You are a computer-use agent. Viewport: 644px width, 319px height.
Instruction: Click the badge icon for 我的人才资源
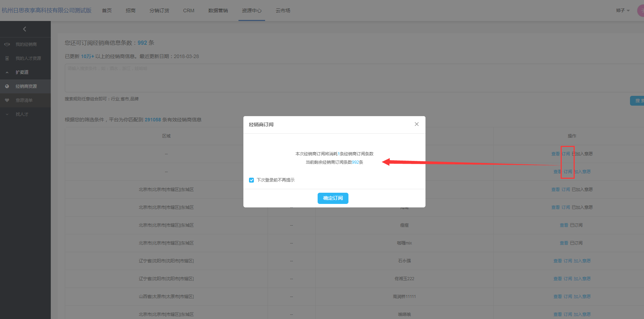point(7,58)
